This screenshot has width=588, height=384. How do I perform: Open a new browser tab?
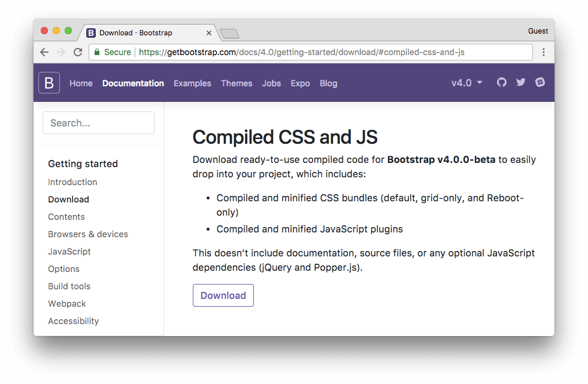click(x=229, y=34)
